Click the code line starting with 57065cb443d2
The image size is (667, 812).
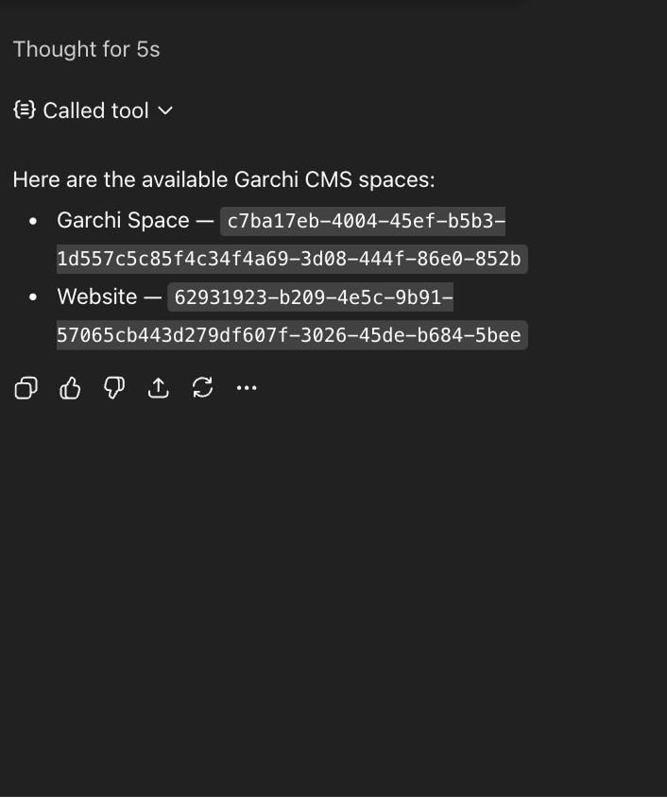289,335
